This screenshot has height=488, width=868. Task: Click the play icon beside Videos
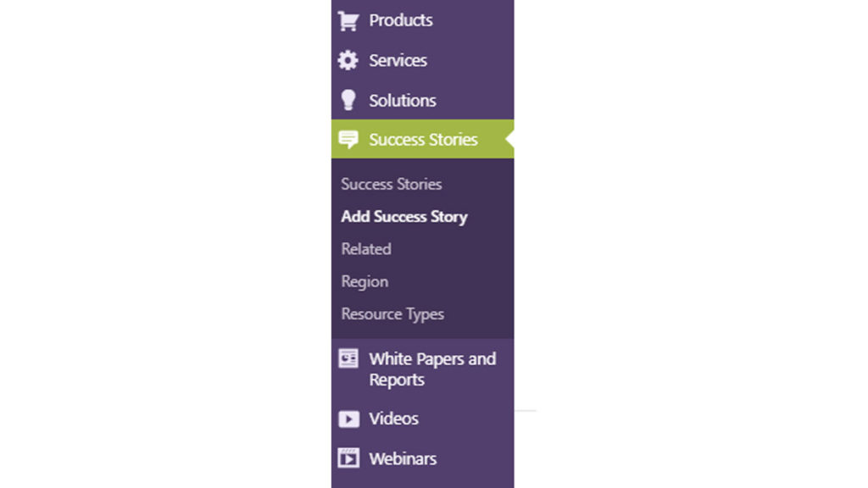348,419
